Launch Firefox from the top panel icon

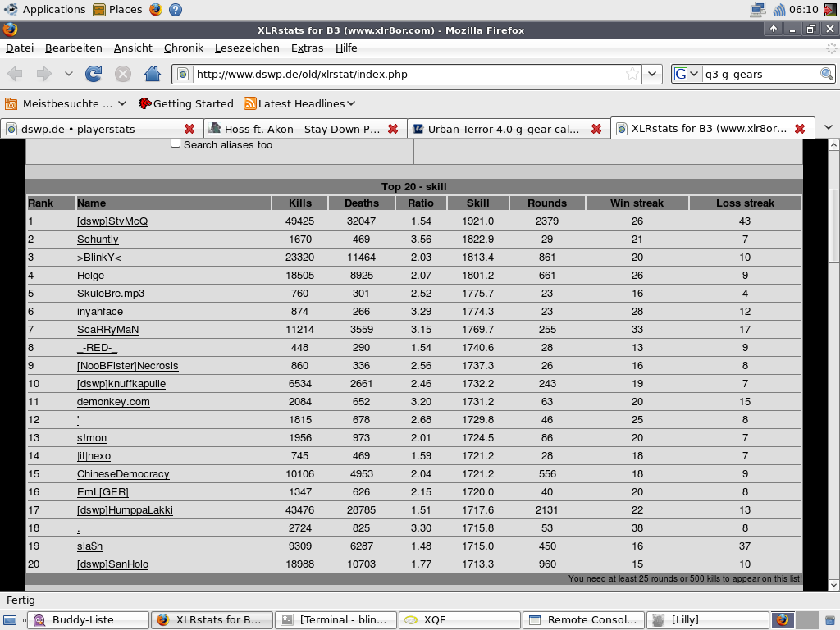click(x=156, y=9)
